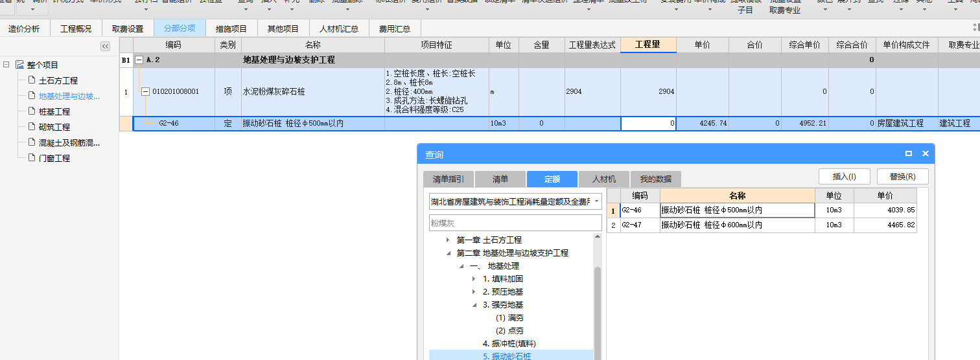Expand 第一章 土石方工程 in the quota tree

point(447,240)
